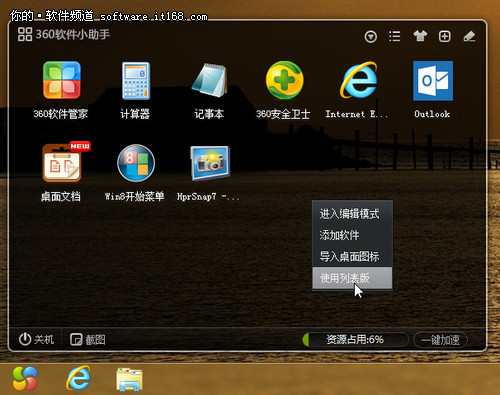This screenshot has height=395, width=500.
Task: Open Internet Explorer from the taskbar
Action: pyautogui.click(x=78, y=378)
